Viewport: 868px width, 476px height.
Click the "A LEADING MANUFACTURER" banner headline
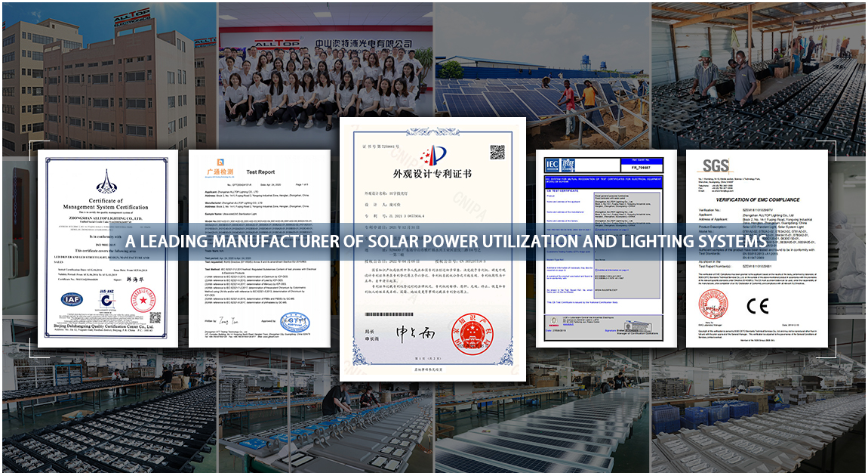446,242
